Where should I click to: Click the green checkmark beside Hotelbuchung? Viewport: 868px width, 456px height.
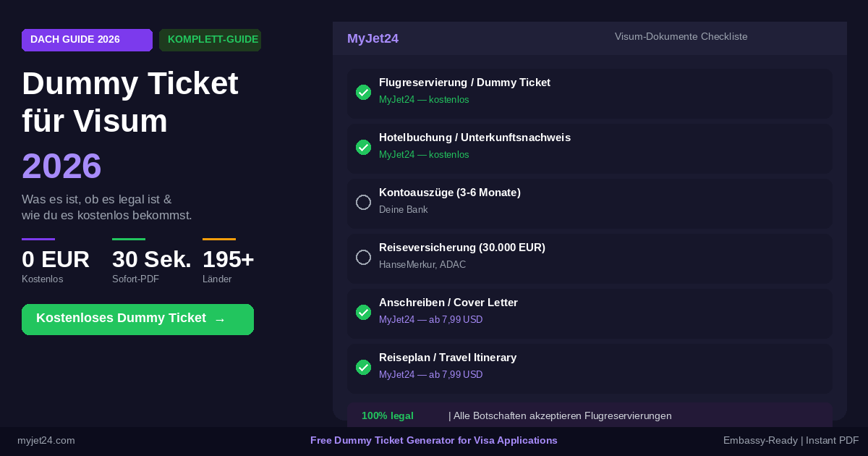click(x=364, y=148)
